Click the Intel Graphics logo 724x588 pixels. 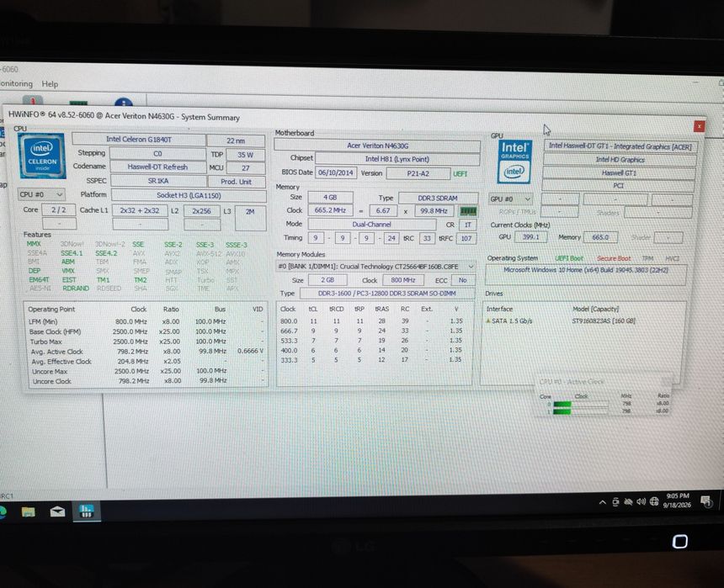pos(514,162)
